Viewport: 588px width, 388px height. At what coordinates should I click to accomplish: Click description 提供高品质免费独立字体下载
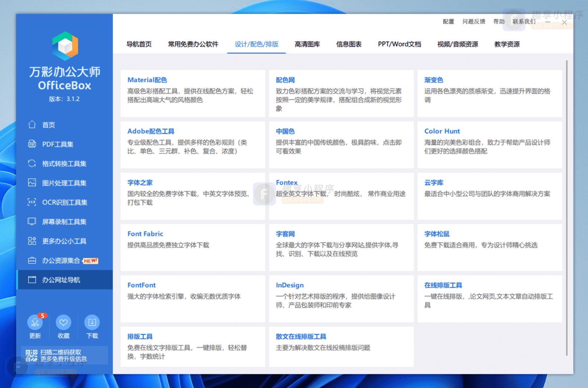click(x=168, y=245)
